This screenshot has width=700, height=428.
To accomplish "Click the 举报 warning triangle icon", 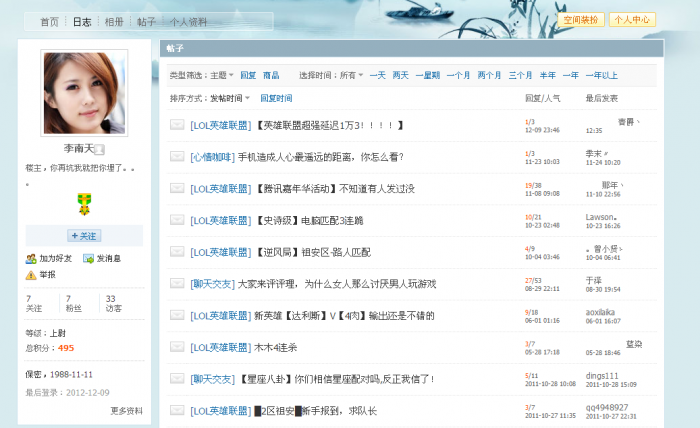I will tap(31, 275).
